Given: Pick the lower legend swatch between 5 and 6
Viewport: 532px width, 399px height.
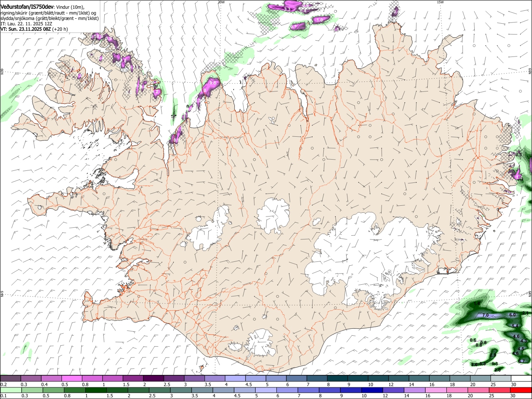Looking at the screenshot, I should [266, 390].
